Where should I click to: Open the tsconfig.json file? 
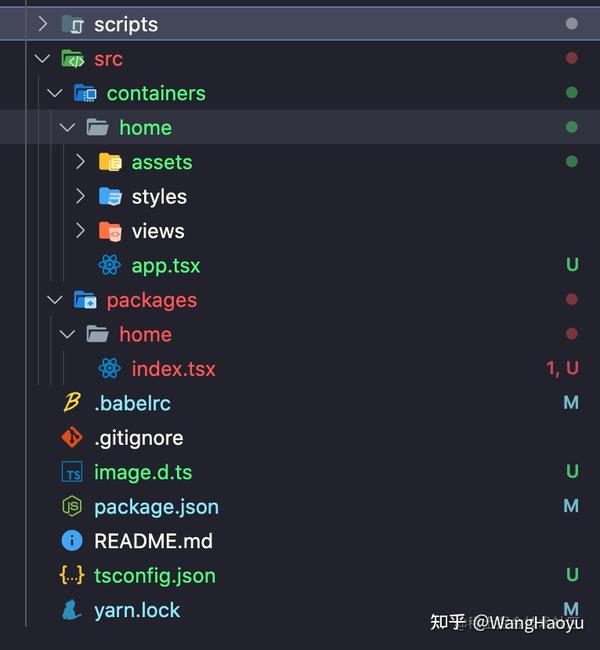click(155, 576)
